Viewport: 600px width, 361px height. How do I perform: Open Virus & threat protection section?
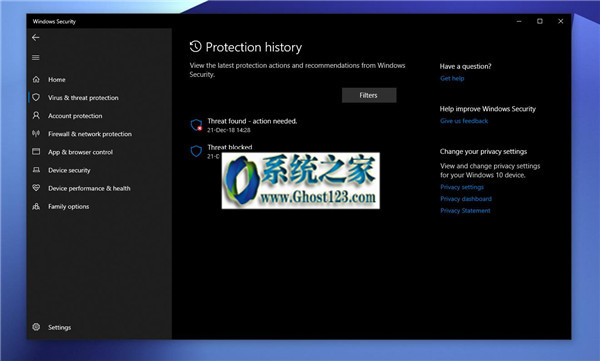(83, 98)
